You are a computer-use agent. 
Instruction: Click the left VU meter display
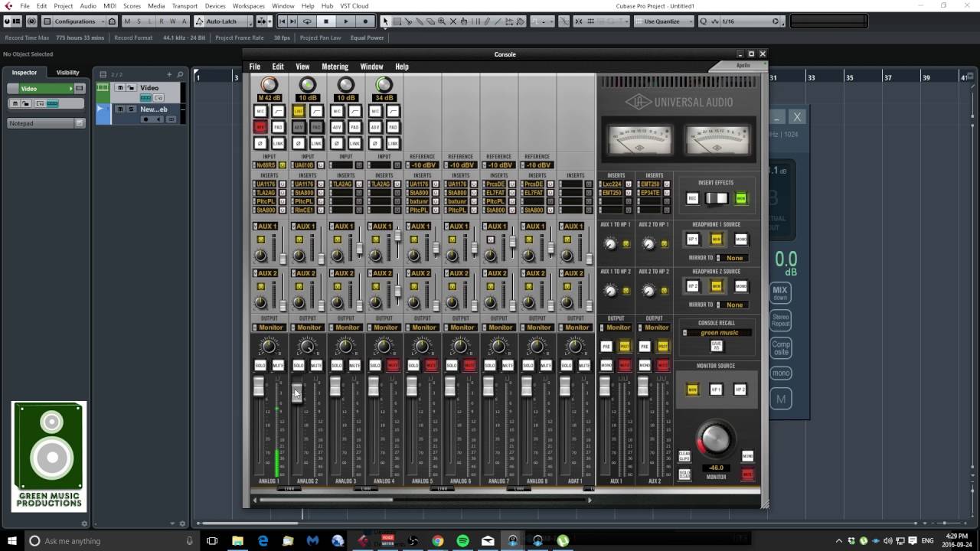(639, 139)
